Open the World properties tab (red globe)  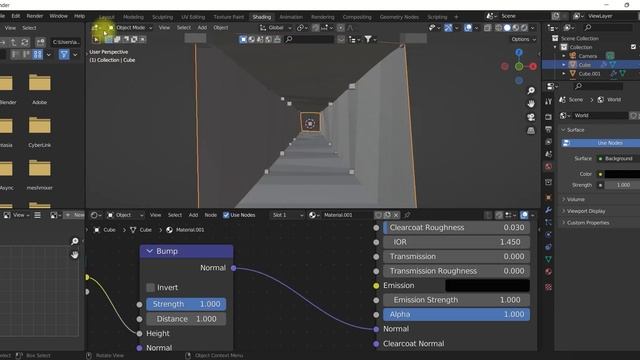(x=548, y=167)
